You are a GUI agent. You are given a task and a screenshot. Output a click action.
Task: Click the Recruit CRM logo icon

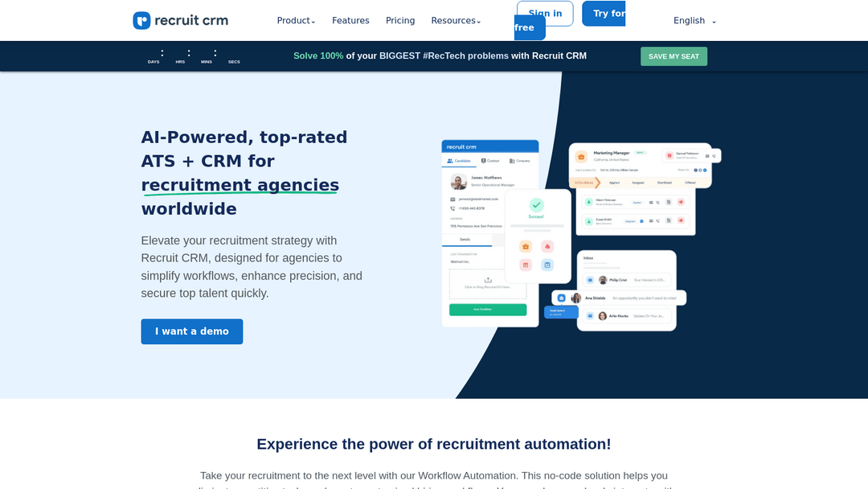coord(141,20)
